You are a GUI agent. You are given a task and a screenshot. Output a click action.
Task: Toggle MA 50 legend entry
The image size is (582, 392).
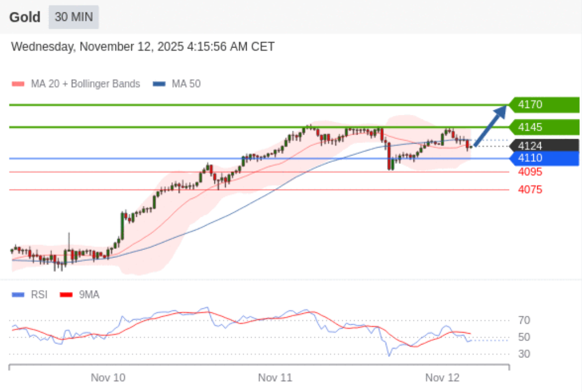pyautogui.click(x=176, y=84)
